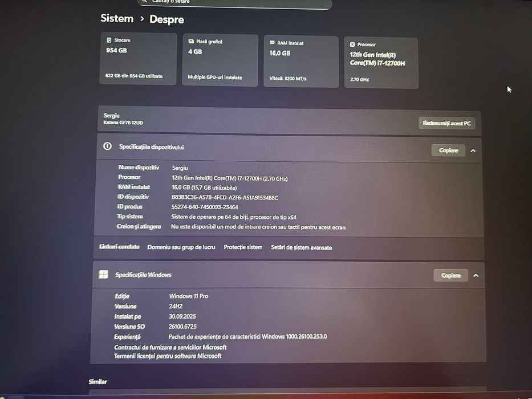
Task: Open Setări de sistem avansate link
Action: click(301, 247)
